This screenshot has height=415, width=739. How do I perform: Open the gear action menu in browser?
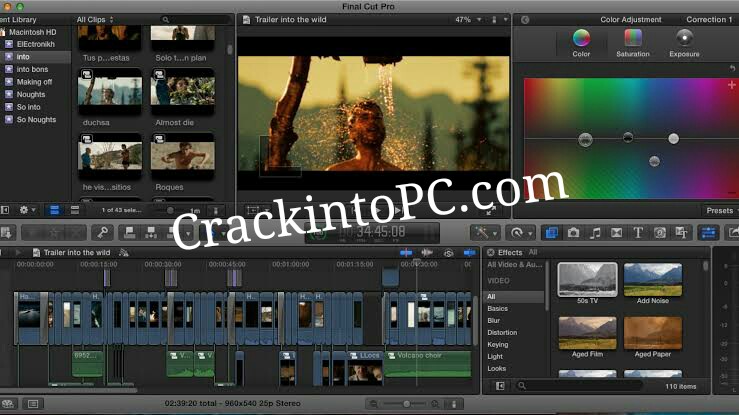pyautogui.click(x=27, y=210)
